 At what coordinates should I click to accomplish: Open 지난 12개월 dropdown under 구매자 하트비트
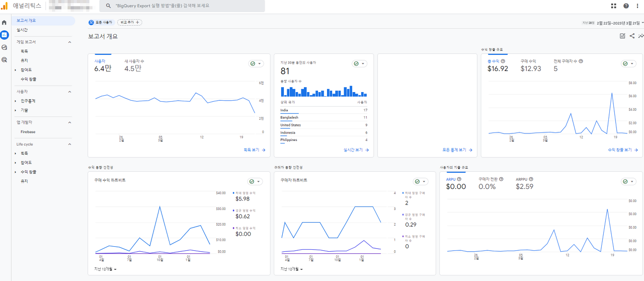[292, 269]
